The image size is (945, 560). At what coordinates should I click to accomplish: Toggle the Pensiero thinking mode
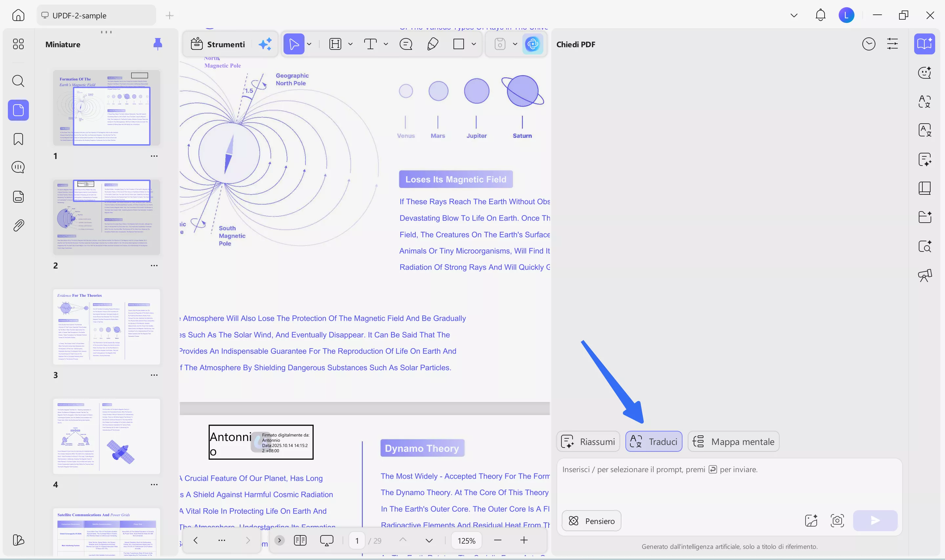(591, 521)
